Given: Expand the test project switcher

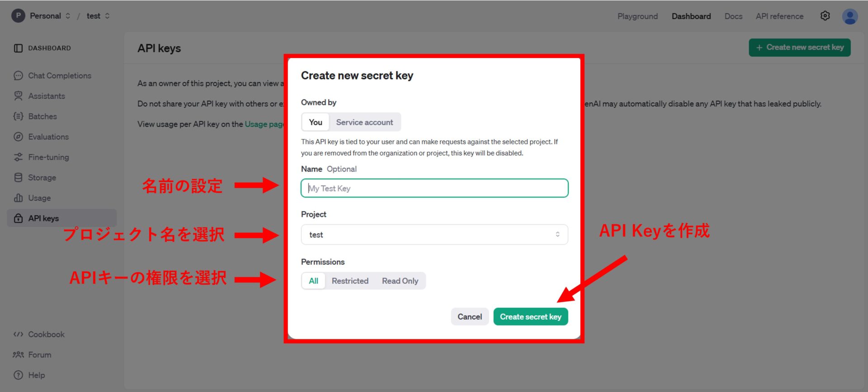Looking at the screenshot, I should (x=98, y=16).
